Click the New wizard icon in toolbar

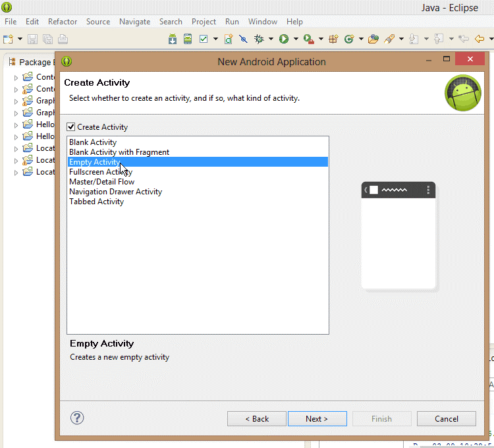(x=9, y=40)
